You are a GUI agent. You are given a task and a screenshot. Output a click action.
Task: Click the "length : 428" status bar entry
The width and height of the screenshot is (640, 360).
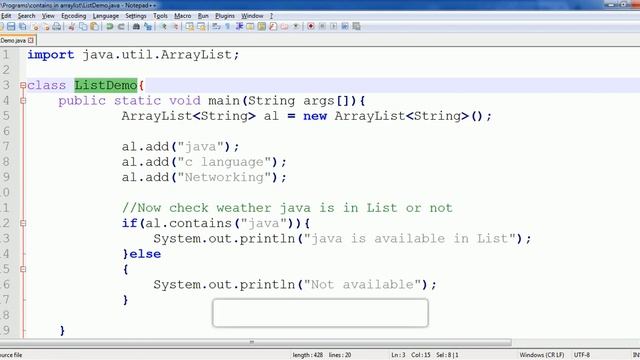pos(308,355)
